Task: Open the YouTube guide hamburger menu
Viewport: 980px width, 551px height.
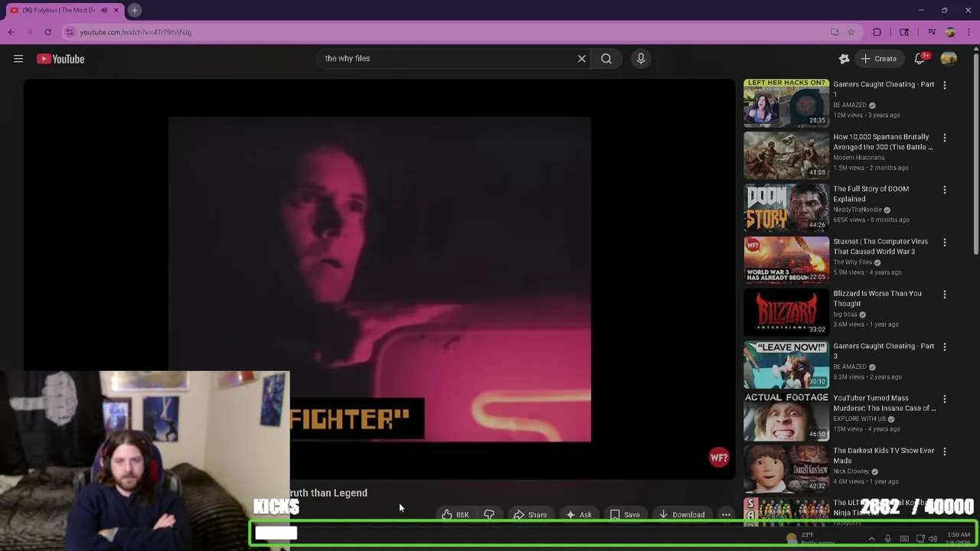Action: coord(18,59)
